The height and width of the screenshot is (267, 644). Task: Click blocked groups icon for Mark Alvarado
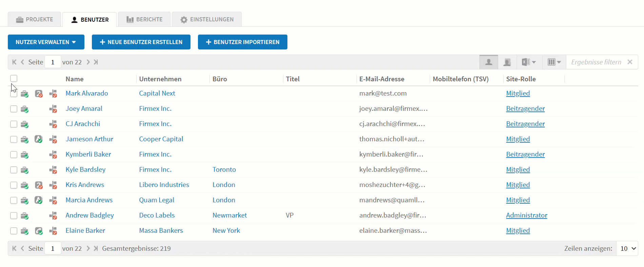[x=53, y=94]
